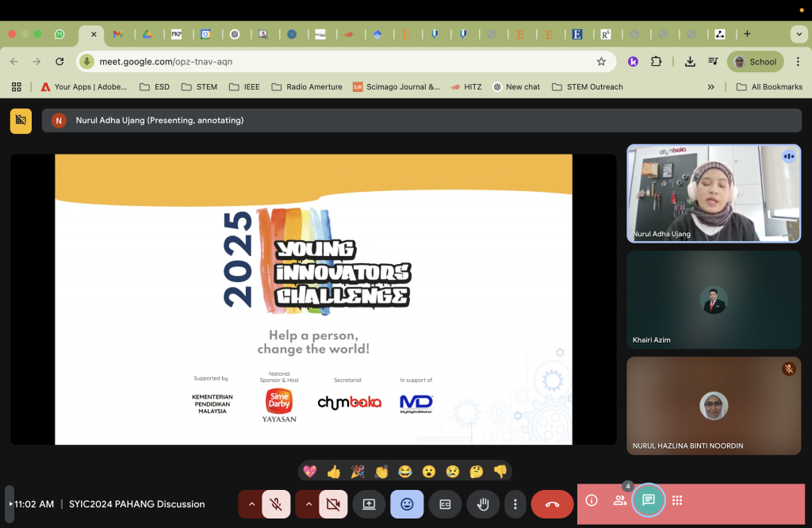The height and width of the screenshot is (528, 812).
Task: Send the sparkling heart reaction
Action: (310, 471)
